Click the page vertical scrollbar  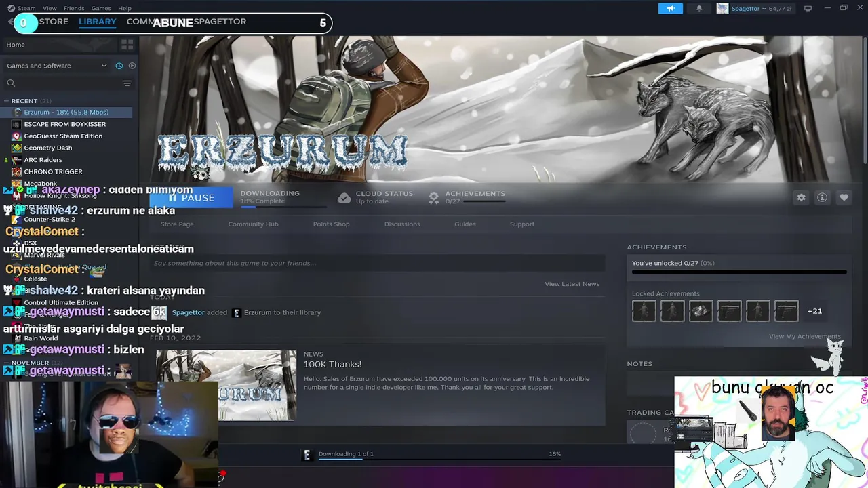click(865, 102)
